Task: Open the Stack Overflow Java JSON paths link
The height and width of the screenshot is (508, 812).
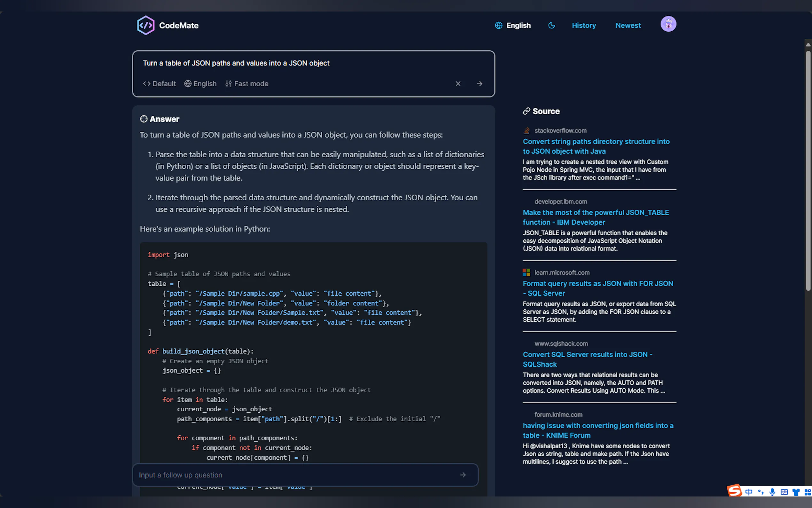Action: (596, 146)
